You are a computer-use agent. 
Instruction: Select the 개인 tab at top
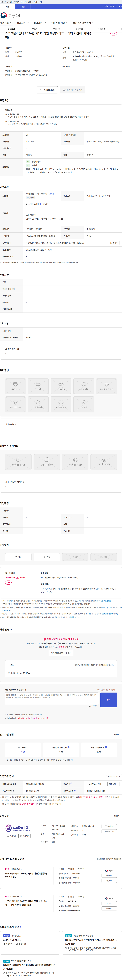(8, 6)
